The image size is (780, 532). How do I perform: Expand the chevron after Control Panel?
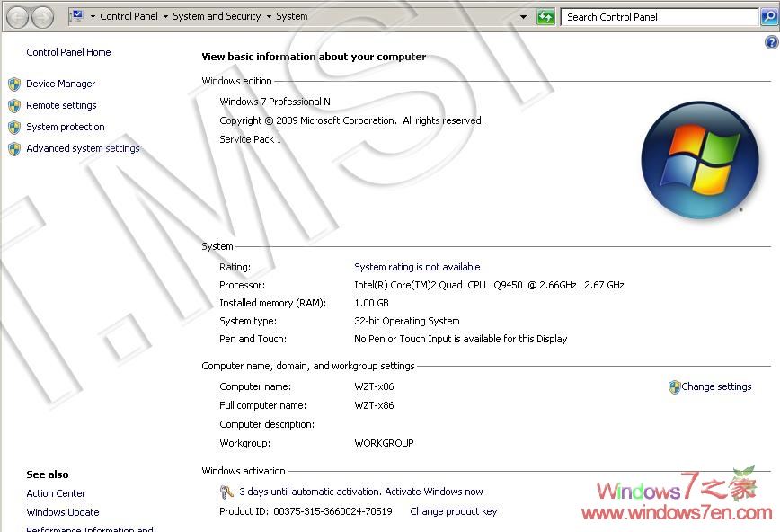coord(165,16)
